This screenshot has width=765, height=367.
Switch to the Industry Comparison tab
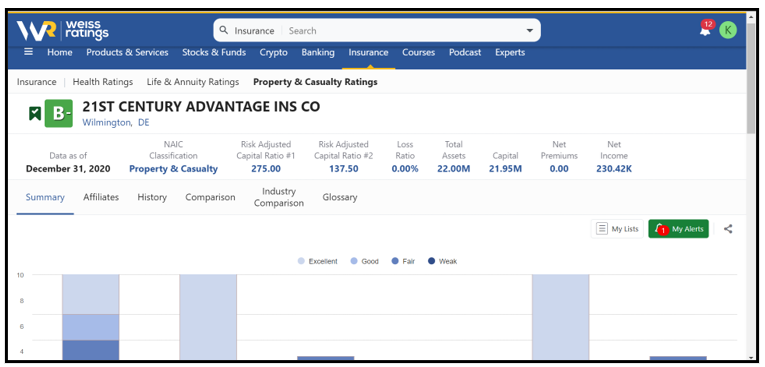click(279, 197)
